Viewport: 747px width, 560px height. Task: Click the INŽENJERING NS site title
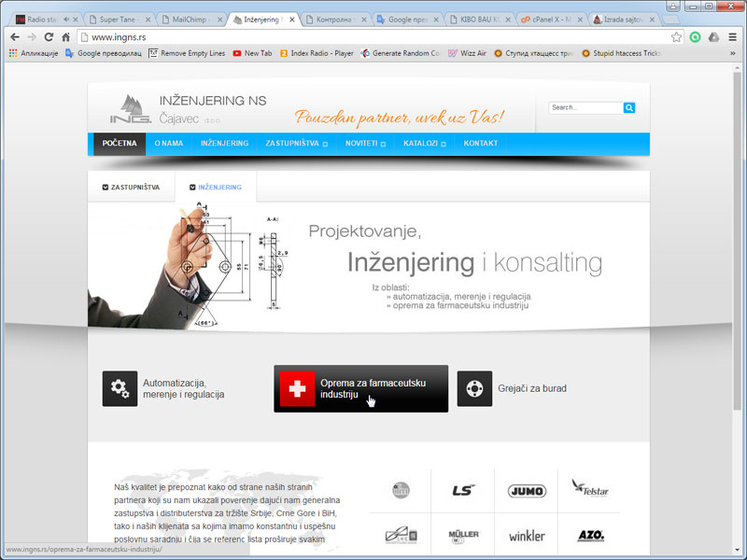coord(213,101)
